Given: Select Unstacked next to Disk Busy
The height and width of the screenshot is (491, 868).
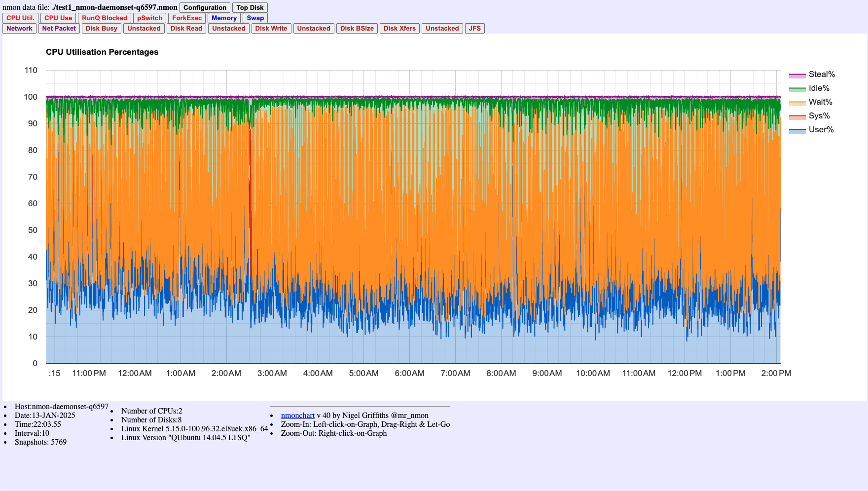Looking at the screenshot, I should tap(144, 28).
